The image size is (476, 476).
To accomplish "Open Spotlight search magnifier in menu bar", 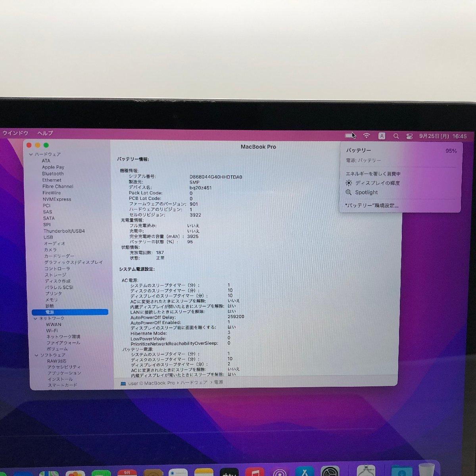I will (x=396, y=136).
